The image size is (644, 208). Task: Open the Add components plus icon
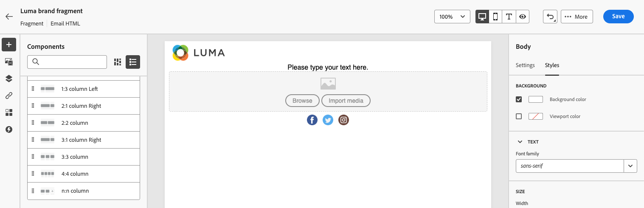click(9, 45)
